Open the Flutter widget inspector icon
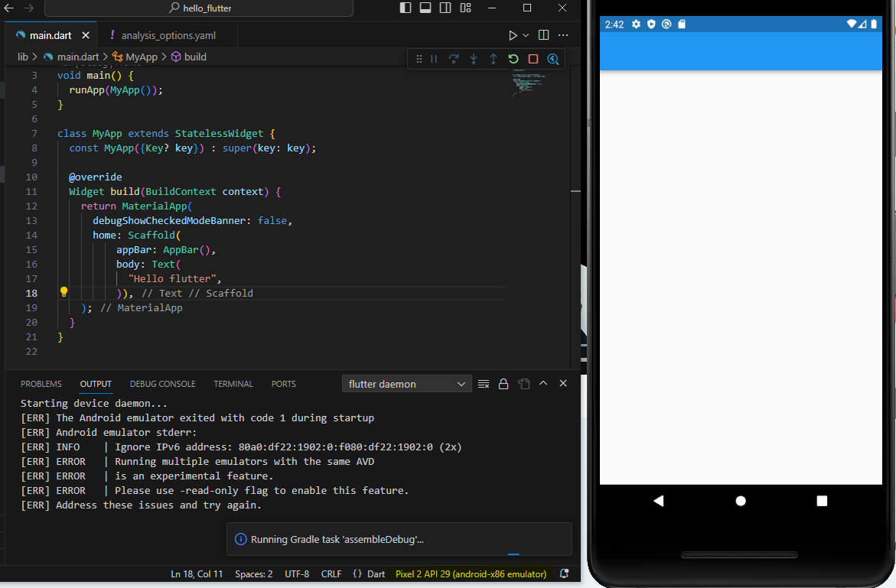This screenshot has width=896, height=588. [x=553, y=59]
